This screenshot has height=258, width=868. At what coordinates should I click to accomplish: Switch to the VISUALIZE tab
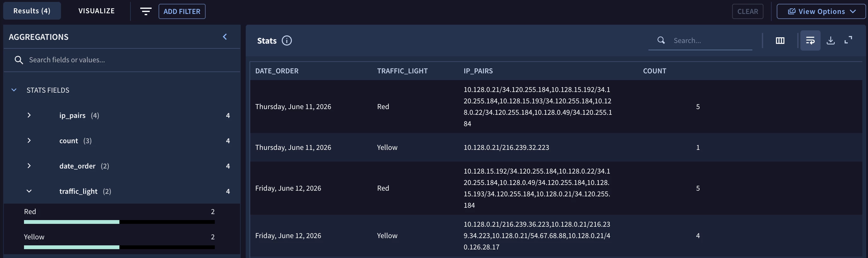click(x=96, y=11)
